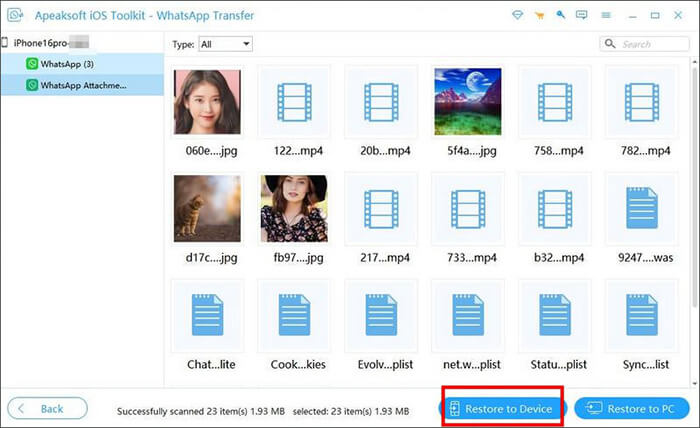Click the Apeaksoft app logo icon
Viewport: 700px width, 428px height.
point(15,15)
